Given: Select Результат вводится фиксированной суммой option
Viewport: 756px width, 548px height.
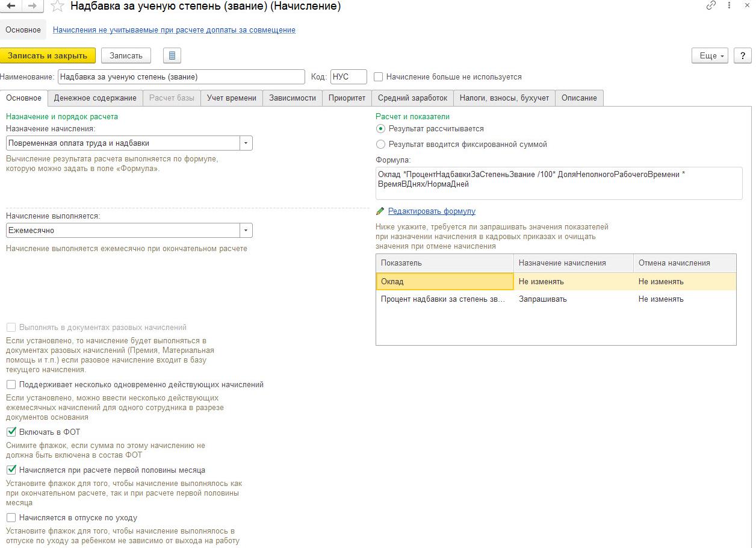Looking at the screenshot, I should point(380,144).
